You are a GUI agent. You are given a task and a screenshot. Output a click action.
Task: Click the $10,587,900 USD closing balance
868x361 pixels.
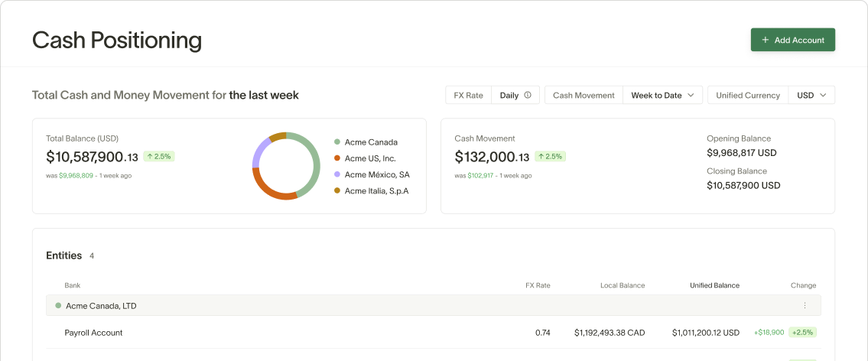pos(743,186)
